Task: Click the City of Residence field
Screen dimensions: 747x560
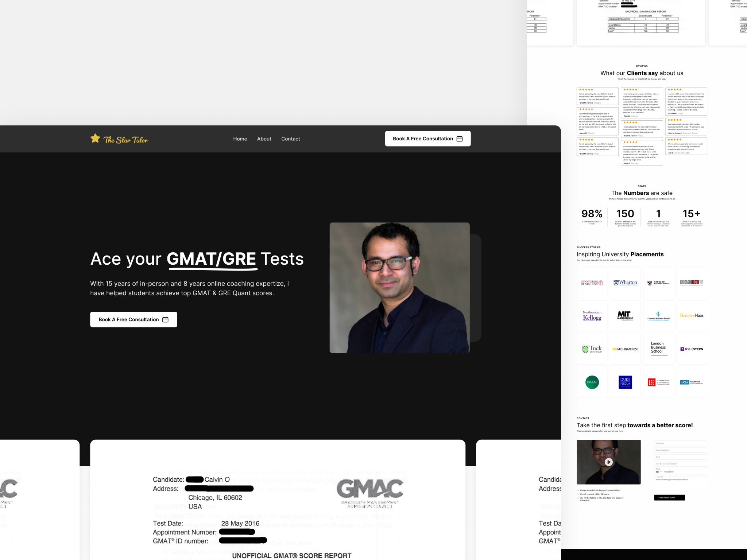Action: 680,450
